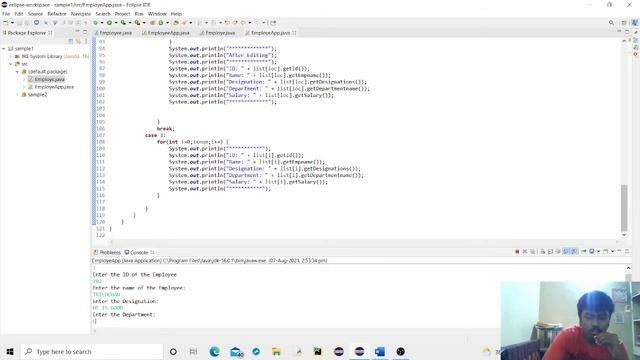Click the editor vertical scrollbar thumb
The height and width of the screenshot is (360, 640).
pyautogui.click(x=624, y=208)
